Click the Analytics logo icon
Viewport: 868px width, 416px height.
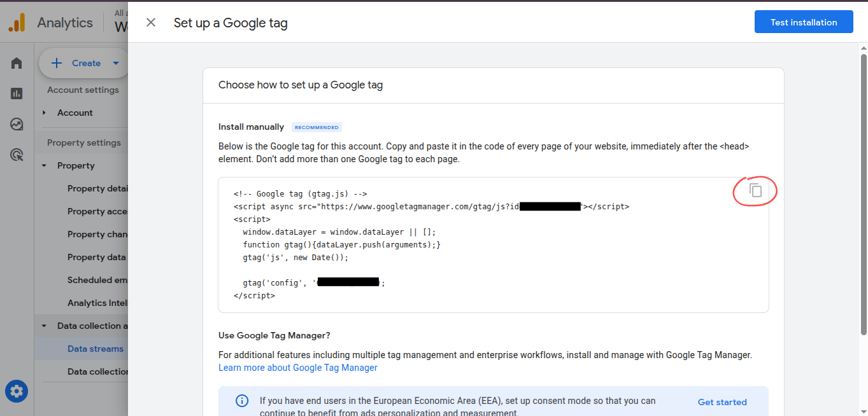(x=17, y=23)
